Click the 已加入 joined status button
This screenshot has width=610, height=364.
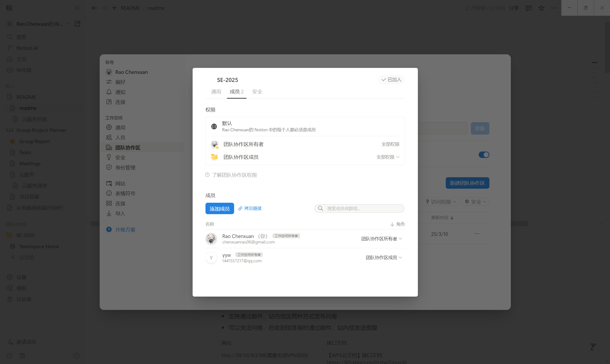(x=391, y=80)
